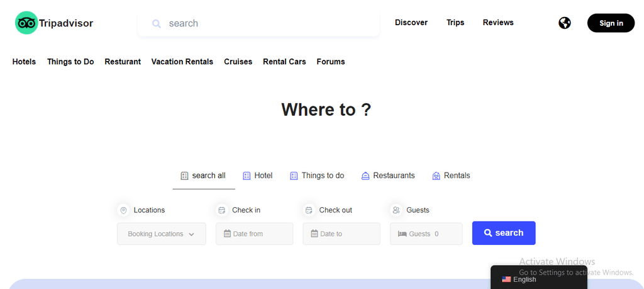Click the Date from input field
Viewport: 644px width, 289px height.
coord(255,234)
